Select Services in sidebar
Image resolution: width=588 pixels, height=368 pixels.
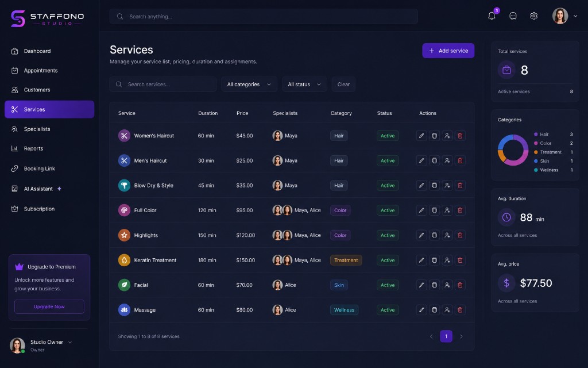(x=49, y=109)
